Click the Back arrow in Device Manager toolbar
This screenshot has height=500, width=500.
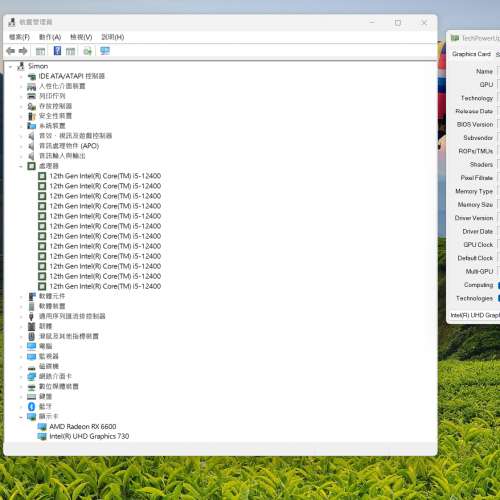(x=11, y=51)
